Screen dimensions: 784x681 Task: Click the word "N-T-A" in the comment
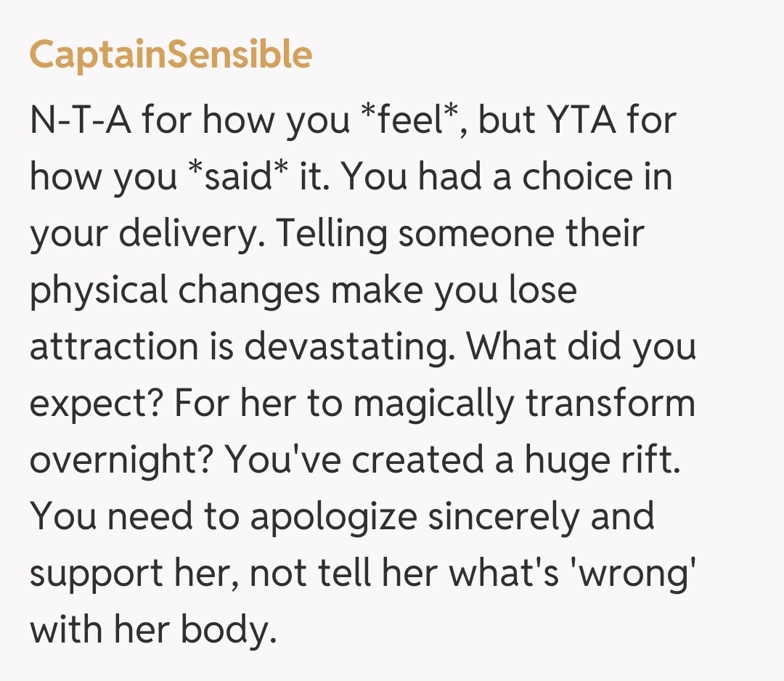pos(79,120)
